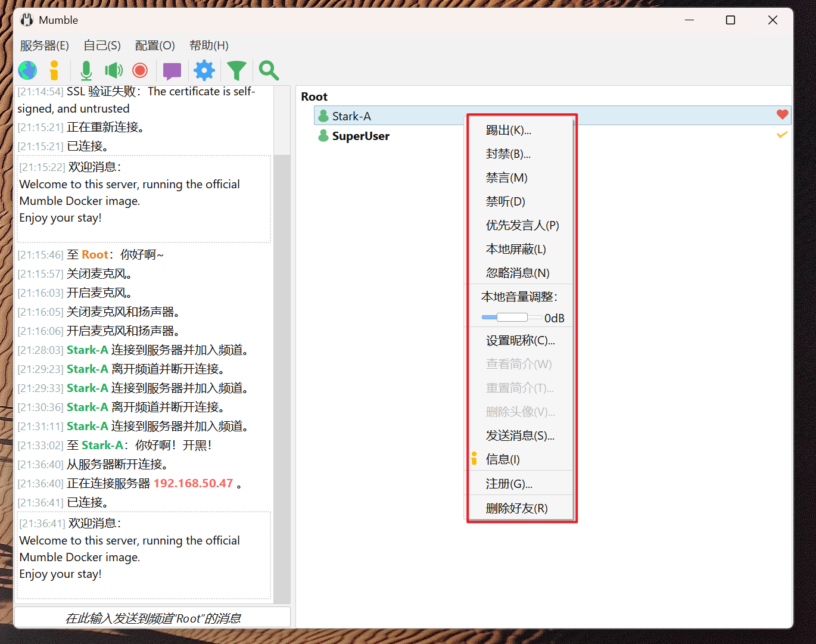Click the yellow info icon beside 信息(I)
816x644 pixels.
tap(474, 458)
